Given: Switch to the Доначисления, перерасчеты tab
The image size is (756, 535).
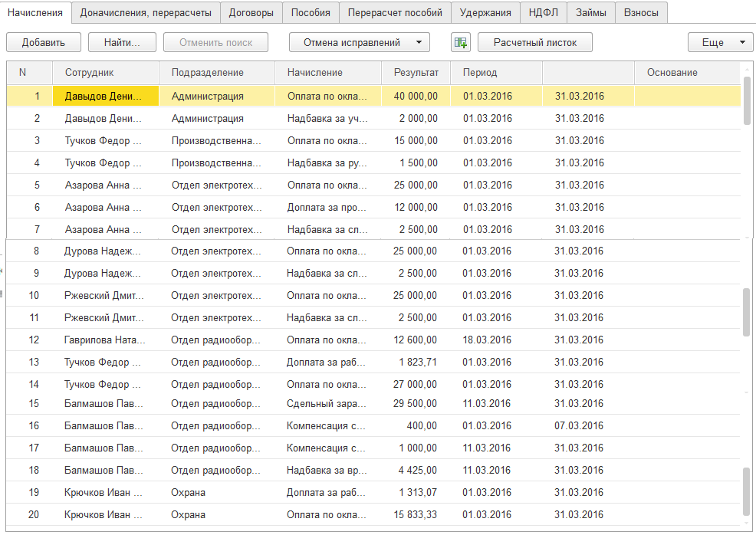Looking at the screenshot, I should tap(146, 12).
